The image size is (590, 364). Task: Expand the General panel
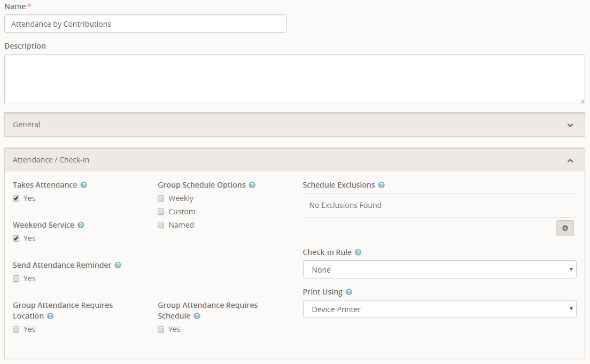click(x=294, y=125)
